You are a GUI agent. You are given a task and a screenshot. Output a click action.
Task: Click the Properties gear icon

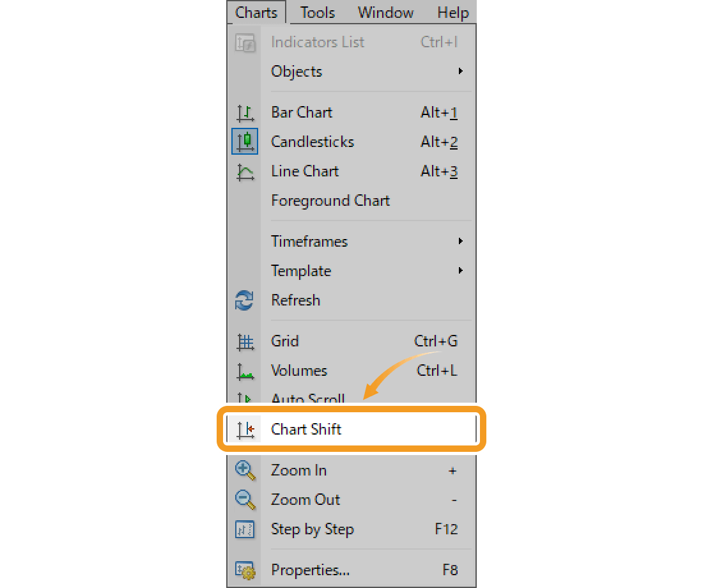coord(245,569)
